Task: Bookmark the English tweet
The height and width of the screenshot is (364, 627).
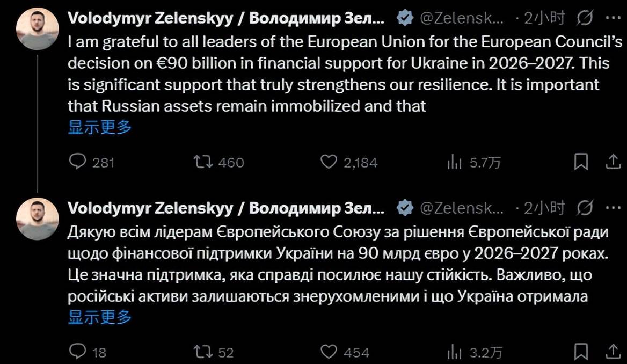Action: pyautogui.click(x=581, y=162)
